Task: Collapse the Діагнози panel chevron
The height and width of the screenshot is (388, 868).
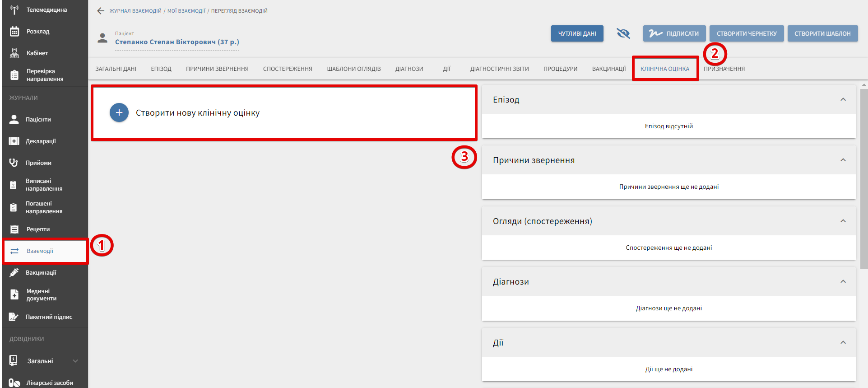Action: pyautogui.click(x=843, y=281)
